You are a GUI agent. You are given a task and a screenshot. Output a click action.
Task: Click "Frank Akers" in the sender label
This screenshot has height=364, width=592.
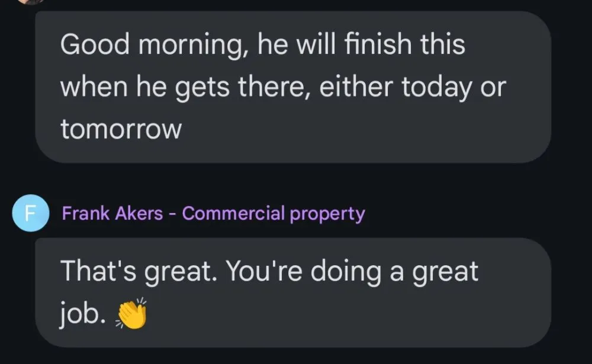point(112,213)
